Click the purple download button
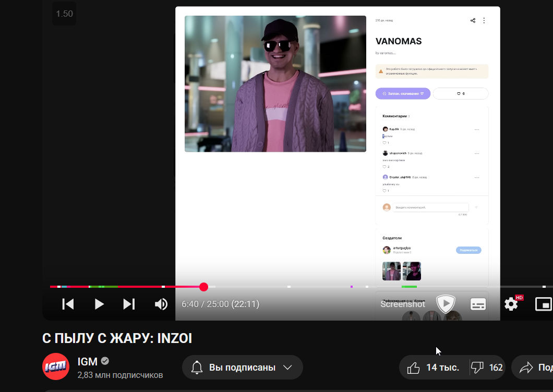 403,93
